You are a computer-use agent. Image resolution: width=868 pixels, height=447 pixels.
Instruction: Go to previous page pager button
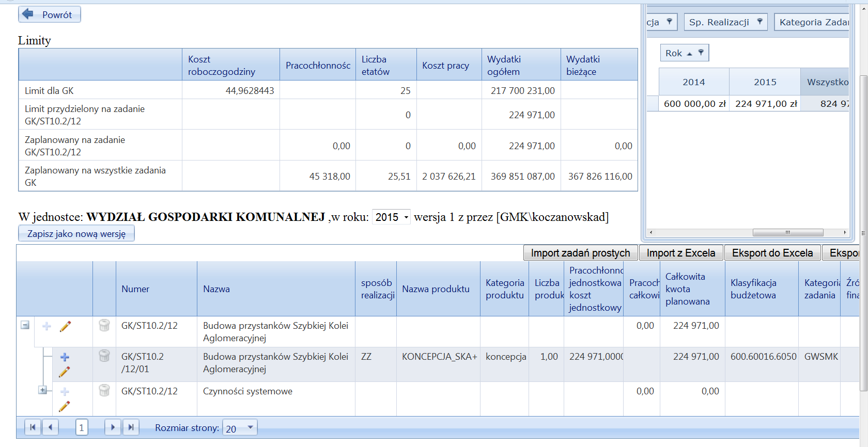(x=50, y=427)
